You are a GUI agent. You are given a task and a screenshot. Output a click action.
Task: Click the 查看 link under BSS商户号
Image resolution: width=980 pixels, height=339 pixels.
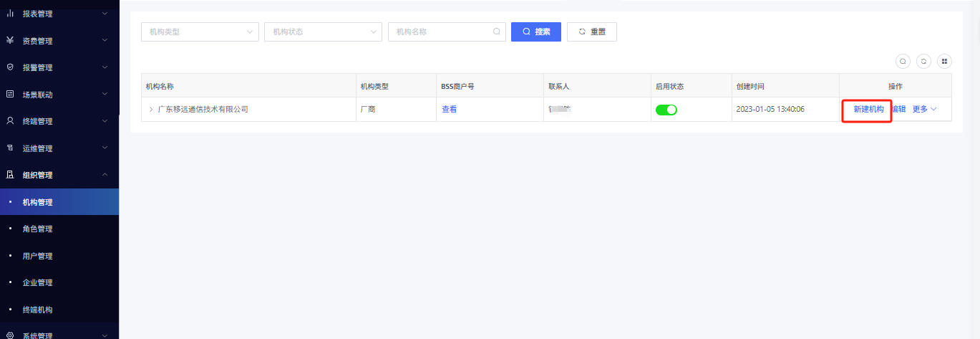pos(449,110)
